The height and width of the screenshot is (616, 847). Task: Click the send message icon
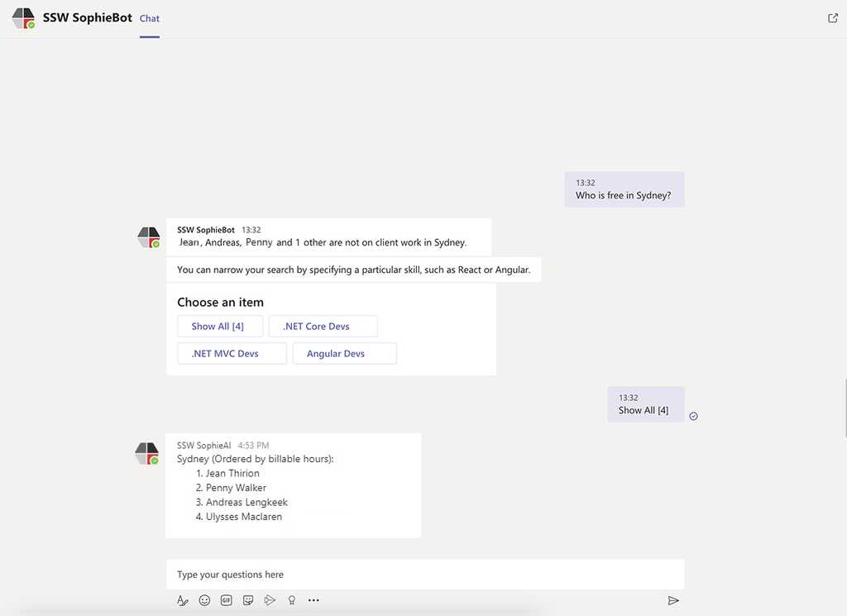tap(673, 600)
